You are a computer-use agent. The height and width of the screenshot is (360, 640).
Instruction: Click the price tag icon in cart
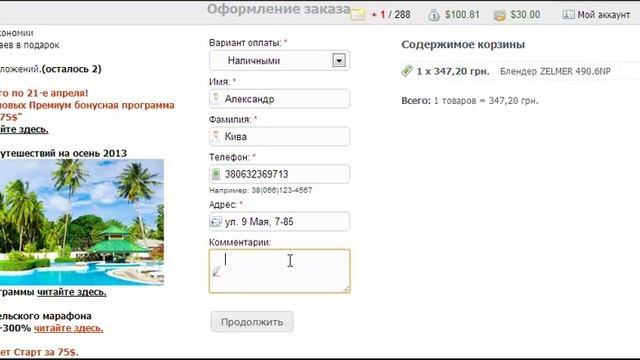coord(407,71)
